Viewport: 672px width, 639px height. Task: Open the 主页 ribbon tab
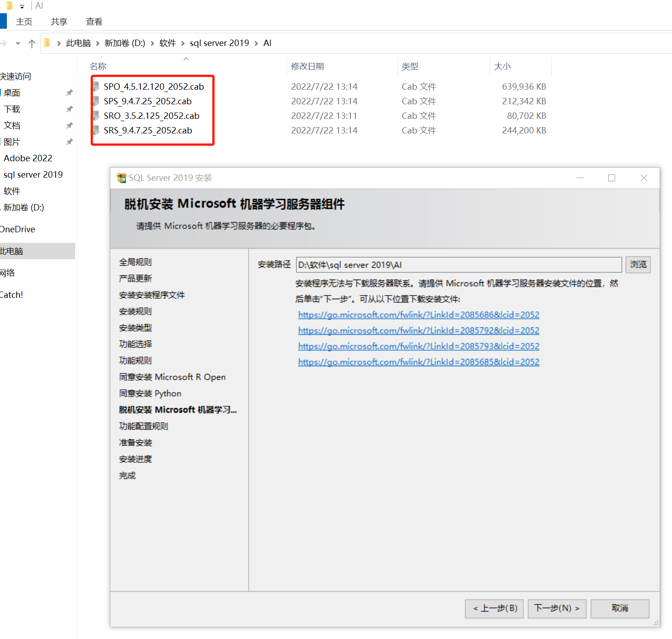coord(24,21)
